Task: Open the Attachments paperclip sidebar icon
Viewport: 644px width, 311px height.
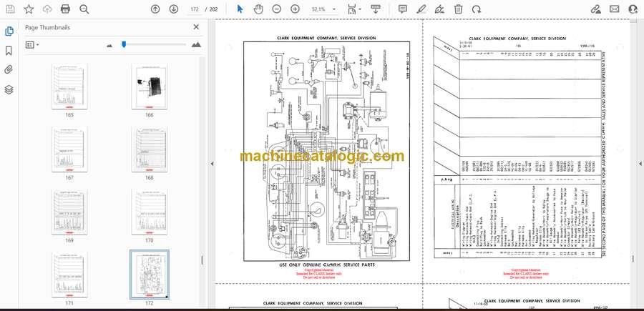Action: coord(9,70)
